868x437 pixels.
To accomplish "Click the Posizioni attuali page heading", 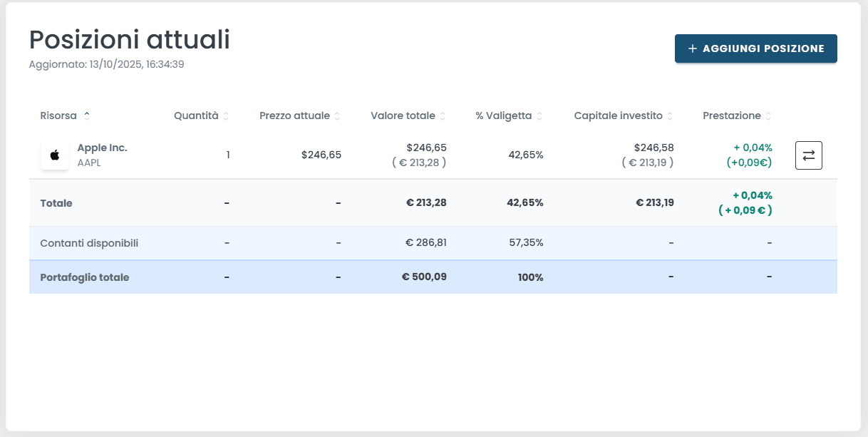I will click(129, 39).
